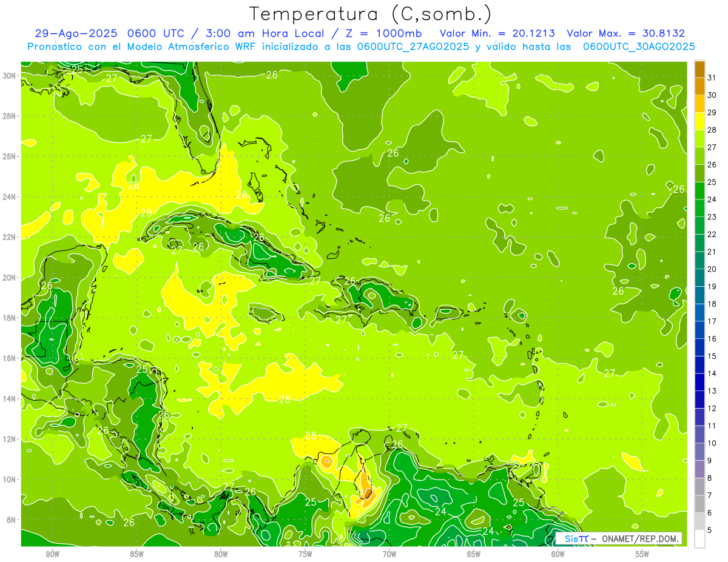Click the white legend swatch below 5
This screenshot has height=562, width=728.
point(699,539)
